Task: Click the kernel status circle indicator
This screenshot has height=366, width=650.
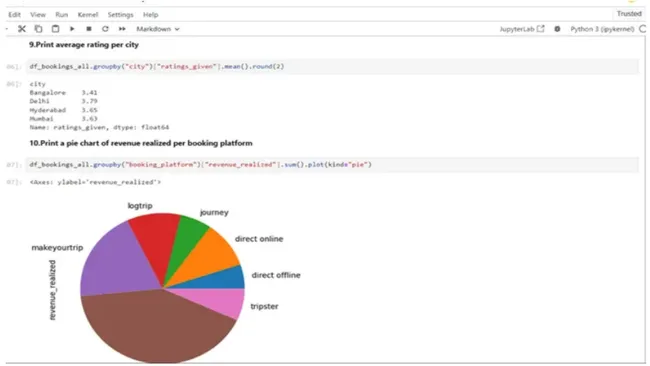Action: [x=643, y=29]
